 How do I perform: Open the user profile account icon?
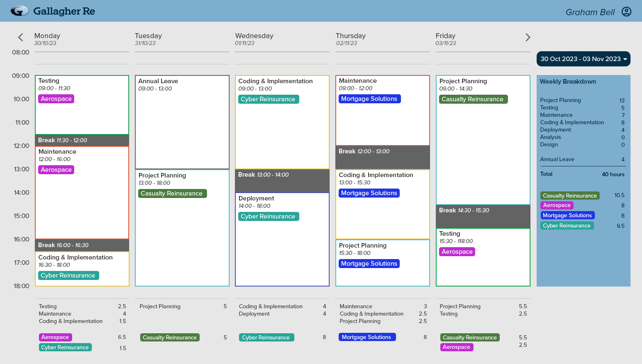[x=626, y=11]
